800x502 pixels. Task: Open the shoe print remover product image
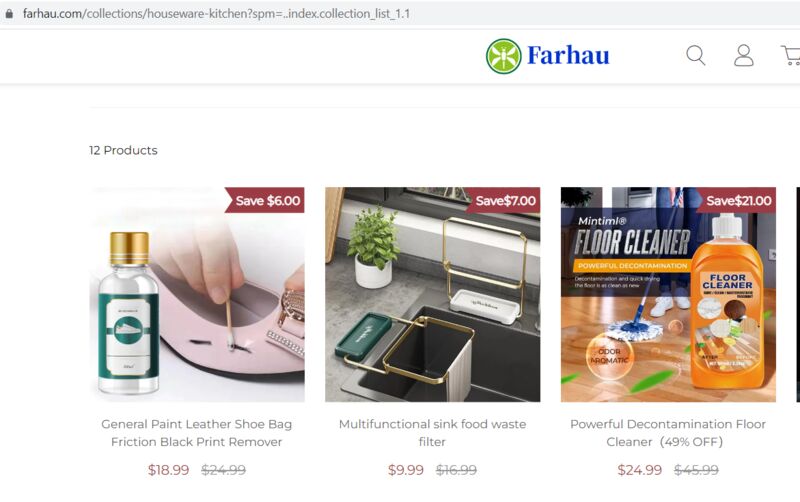[197, 294]
